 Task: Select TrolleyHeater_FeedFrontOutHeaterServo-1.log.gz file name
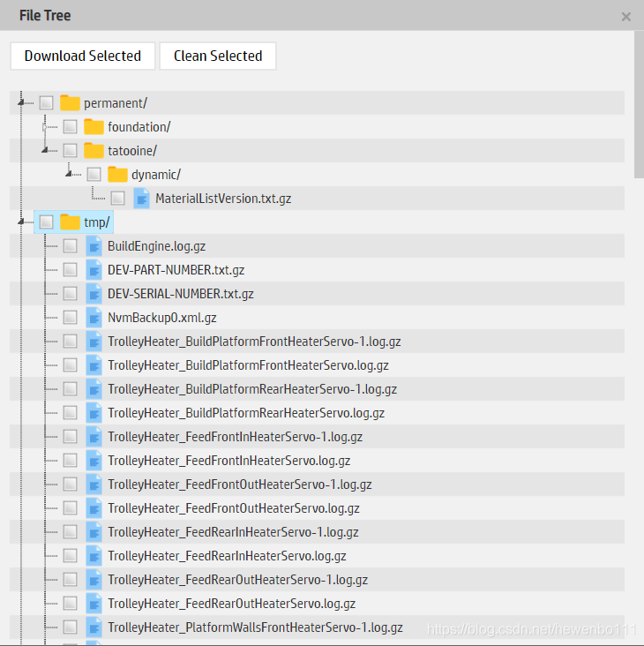point(240,485)
